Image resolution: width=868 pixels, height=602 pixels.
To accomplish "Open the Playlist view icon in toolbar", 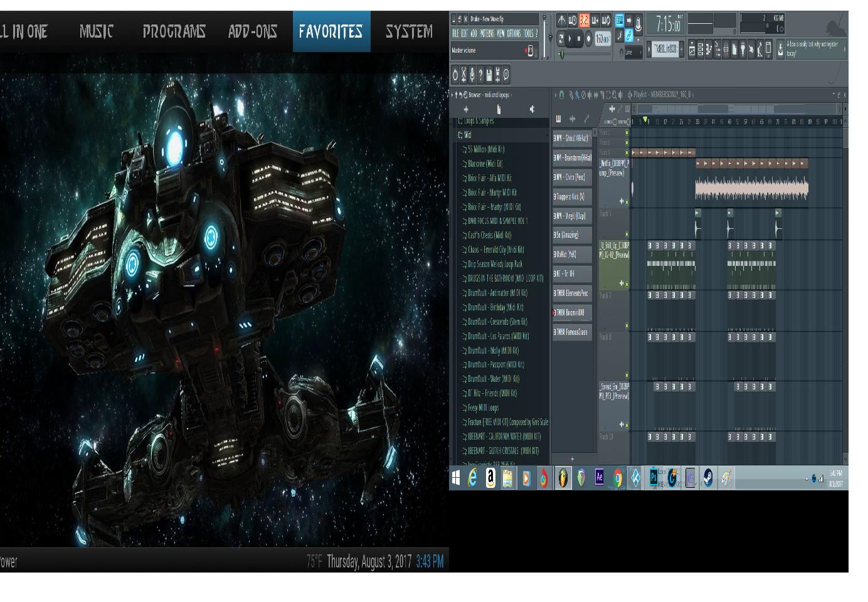I will [x=692, y=50].
